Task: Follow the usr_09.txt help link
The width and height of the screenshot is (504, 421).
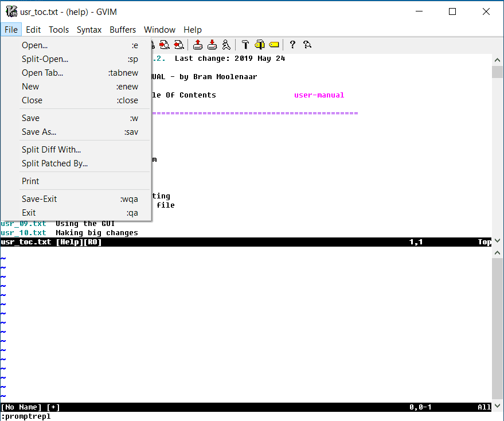Action: 24,224
